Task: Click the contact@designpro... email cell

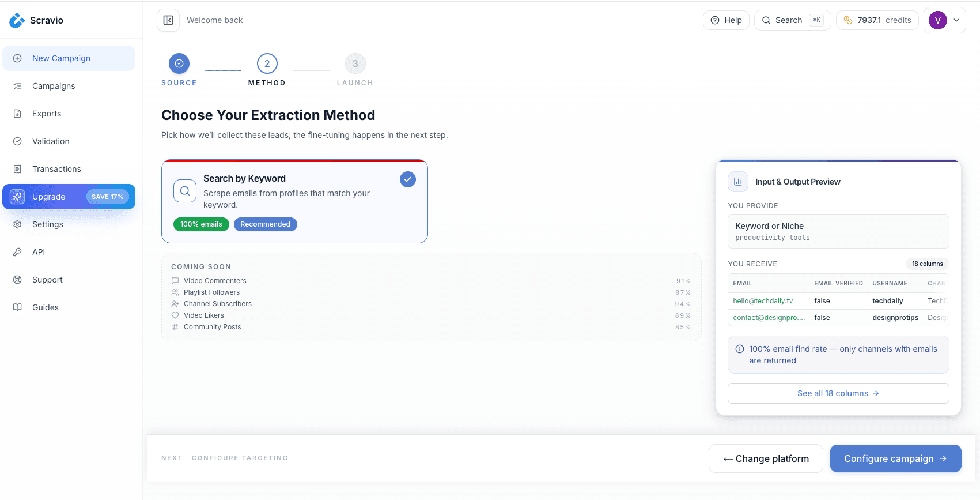Action: tap(769, 318)
